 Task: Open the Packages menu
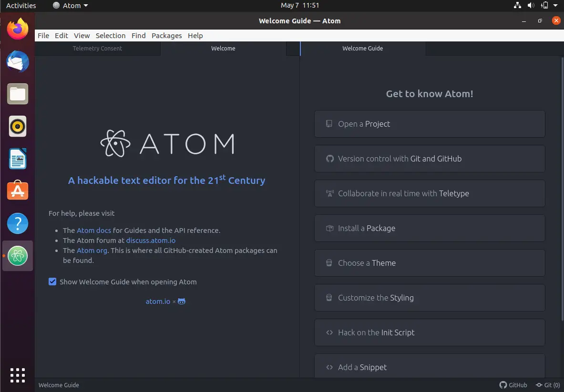[x=166, y=36]
